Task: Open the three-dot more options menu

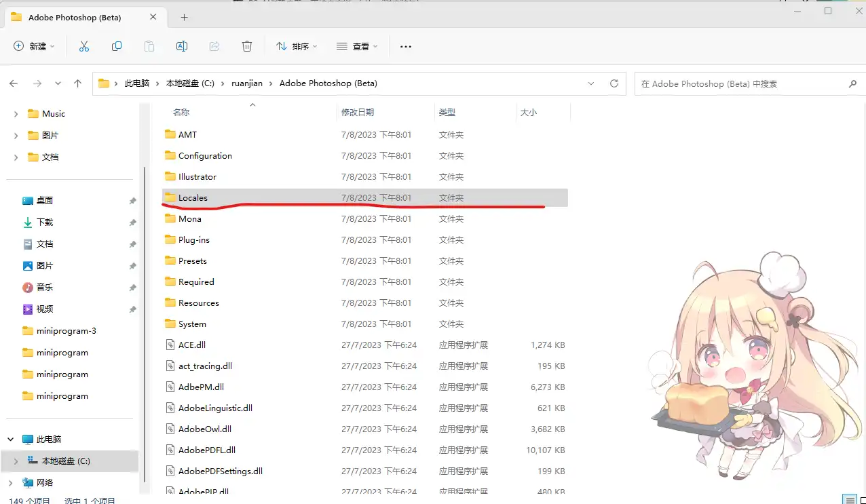Action: click(x=406, y=46)
